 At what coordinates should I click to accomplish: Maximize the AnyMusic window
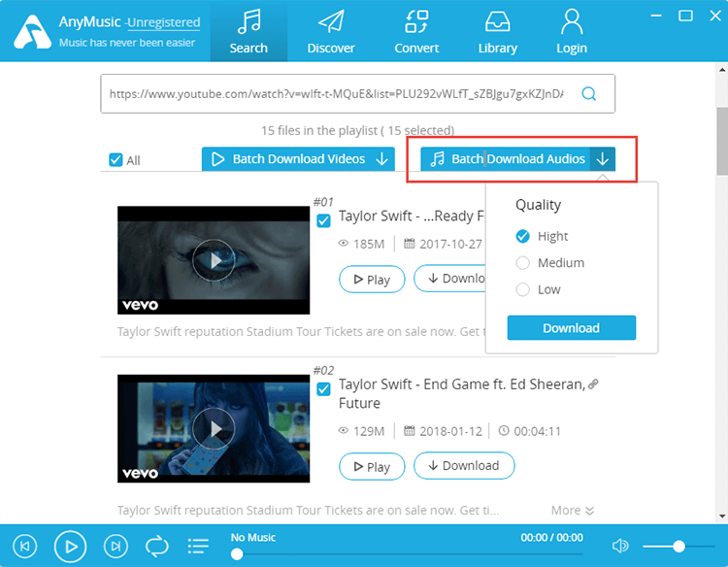[x=685, y=16]
